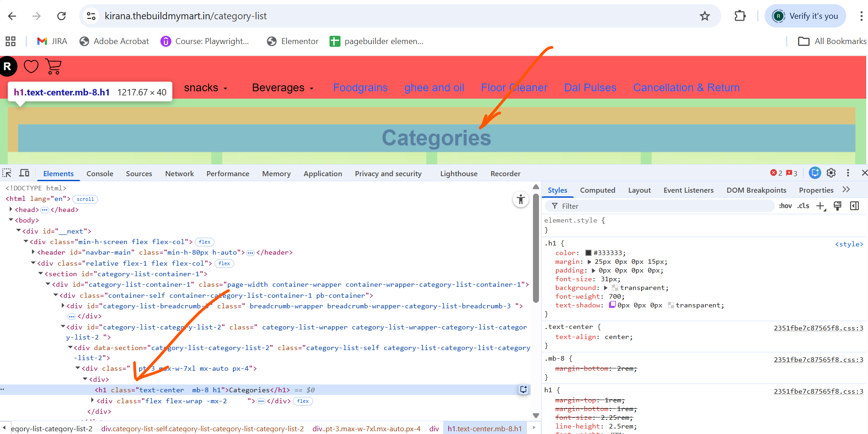Switch to the Sources tab
Image resolution: width=868 pixels, height=434 pixels.
click(x=139, y=174)
